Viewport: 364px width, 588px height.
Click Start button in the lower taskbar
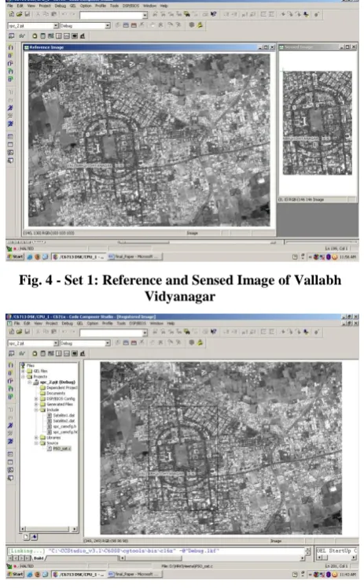[x=15, y=575]
